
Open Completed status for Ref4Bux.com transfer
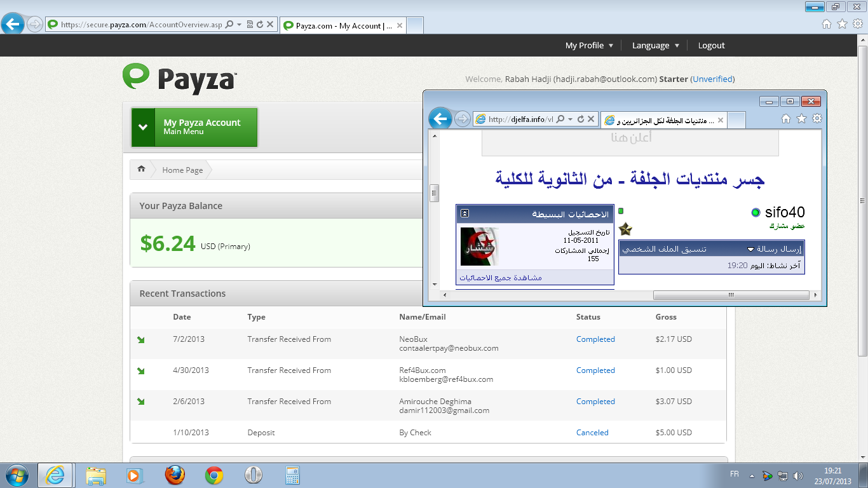point(595,370)
